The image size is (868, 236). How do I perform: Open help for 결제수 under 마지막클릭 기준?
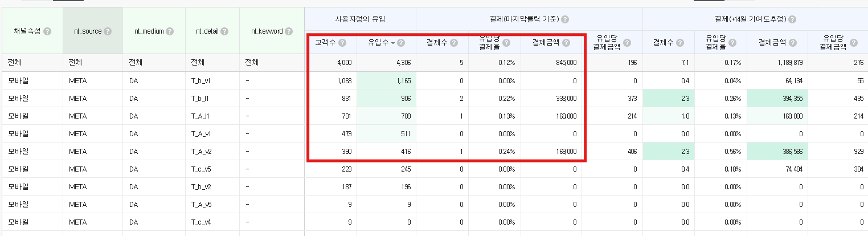click(x=453, y=43)
